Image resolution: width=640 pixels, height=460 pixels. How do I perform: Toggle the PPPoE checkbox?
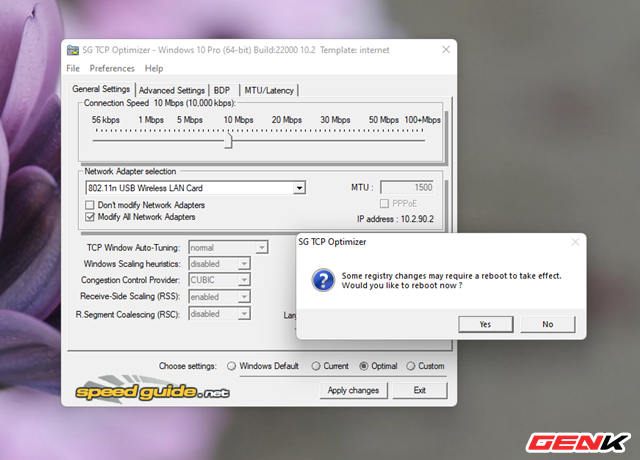click(384, 203)
